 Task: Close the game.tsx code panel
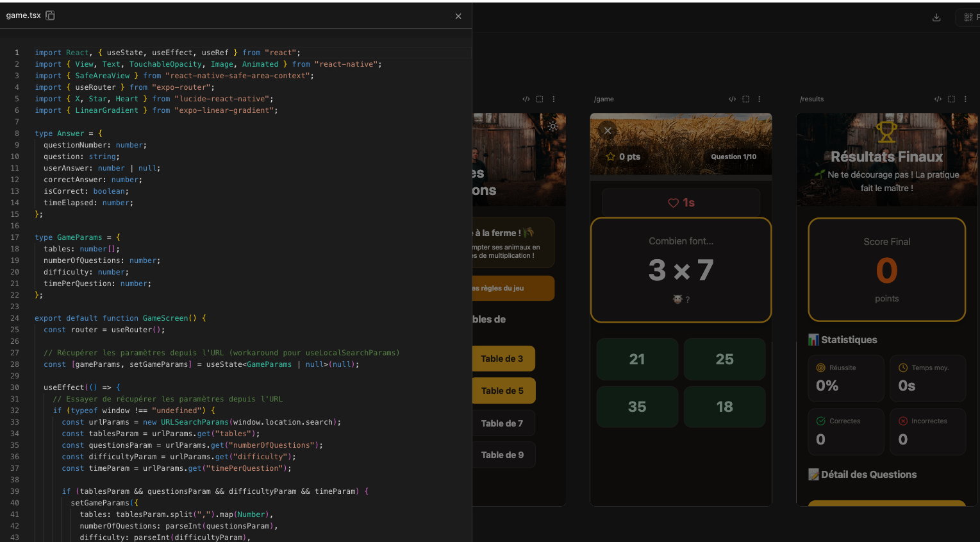coord(458,16)
